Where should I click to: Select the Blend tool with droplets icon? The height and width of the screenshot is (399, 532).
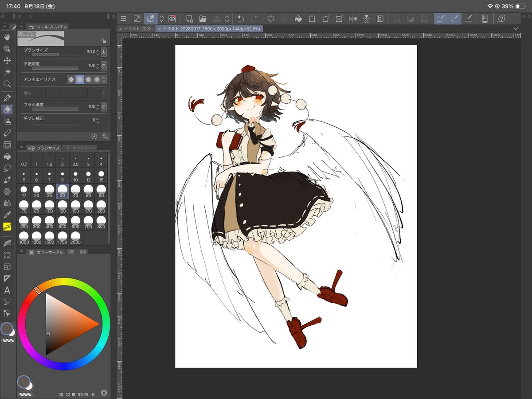click(x=7, y=203)
